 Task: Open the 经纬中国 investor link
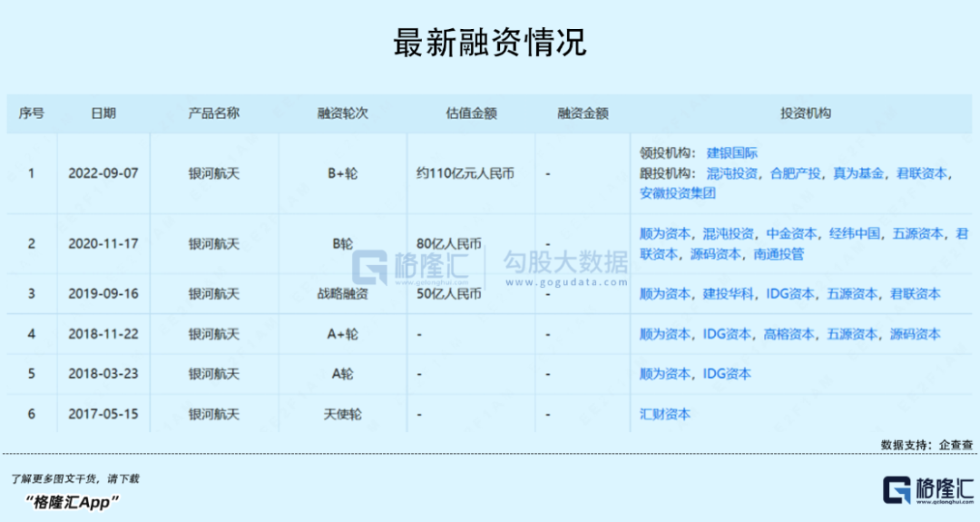855,234
